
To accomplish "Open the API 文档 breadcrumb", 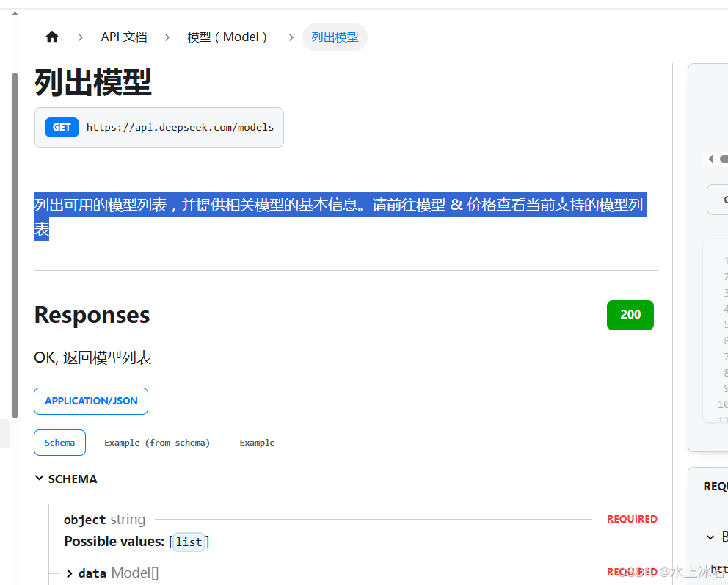I will tap(124, 37).
